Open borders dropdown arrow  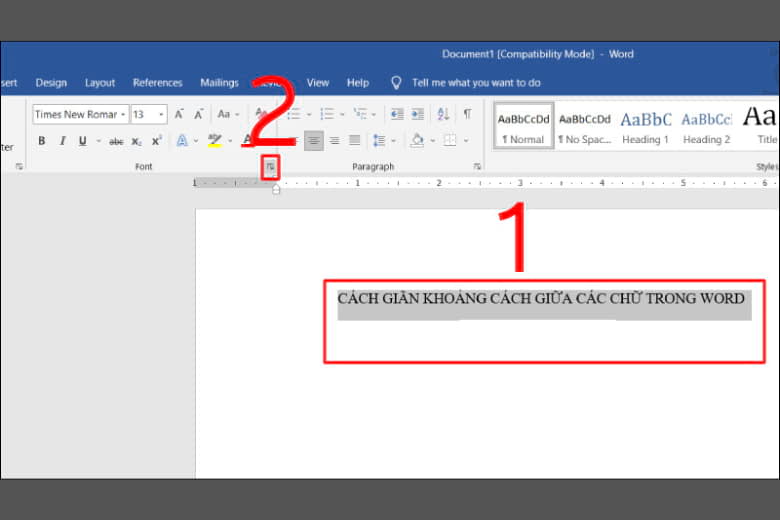click(x=466, y=141)
